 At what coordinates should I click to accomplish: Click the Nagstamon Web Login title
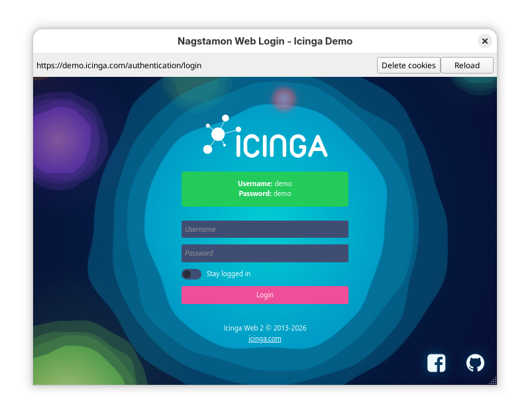tap(264, 40)
